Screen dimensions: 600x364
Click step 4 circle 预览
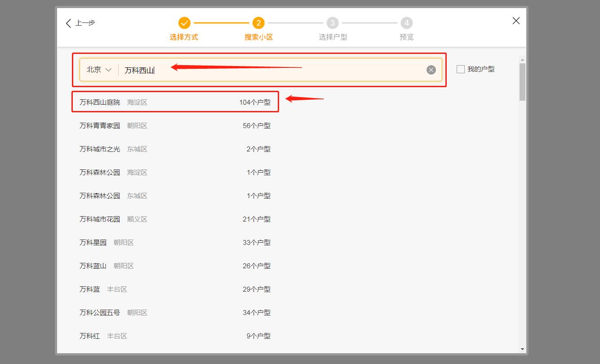[407, 23]
